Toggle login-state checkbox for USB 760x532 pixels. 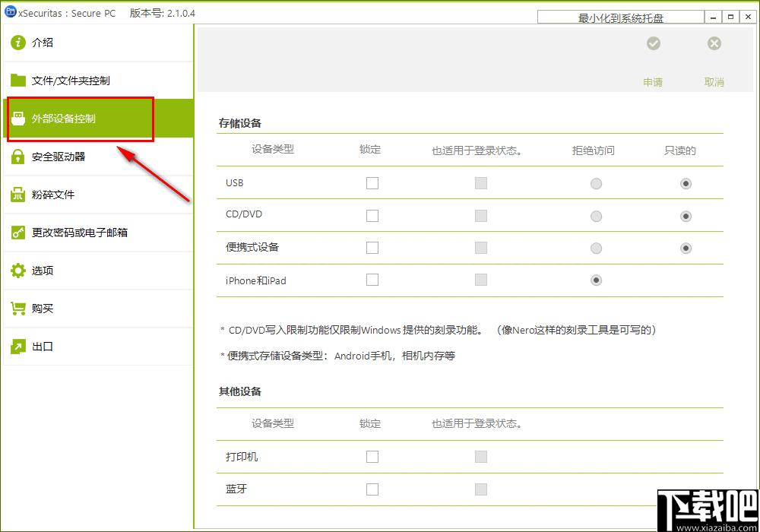pos(481,183)
